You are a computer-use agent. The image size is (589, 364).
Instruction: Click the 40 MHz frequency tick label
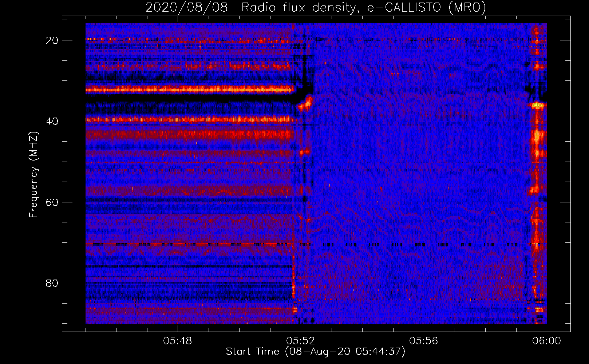click(x=52, y=121)
